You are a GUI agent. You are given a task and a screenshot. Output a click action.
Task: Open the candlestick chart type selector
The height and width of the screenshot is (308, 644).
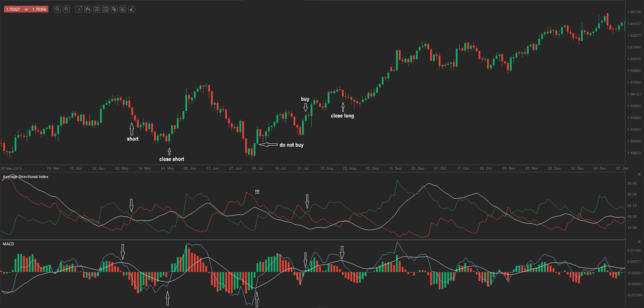[x=88, y=9]
